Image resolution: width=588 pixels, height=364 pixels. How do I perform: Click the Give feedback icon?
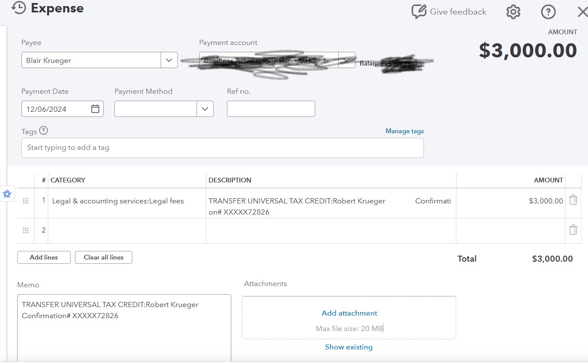(x=419, y=12)
